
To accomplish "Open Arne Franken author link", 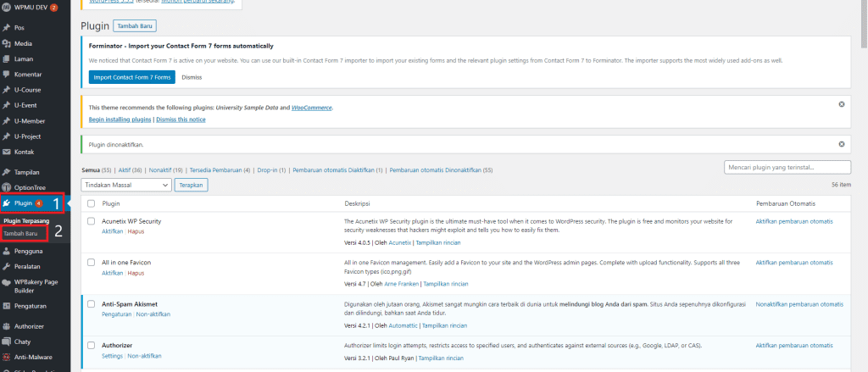I will click(401, 284).
